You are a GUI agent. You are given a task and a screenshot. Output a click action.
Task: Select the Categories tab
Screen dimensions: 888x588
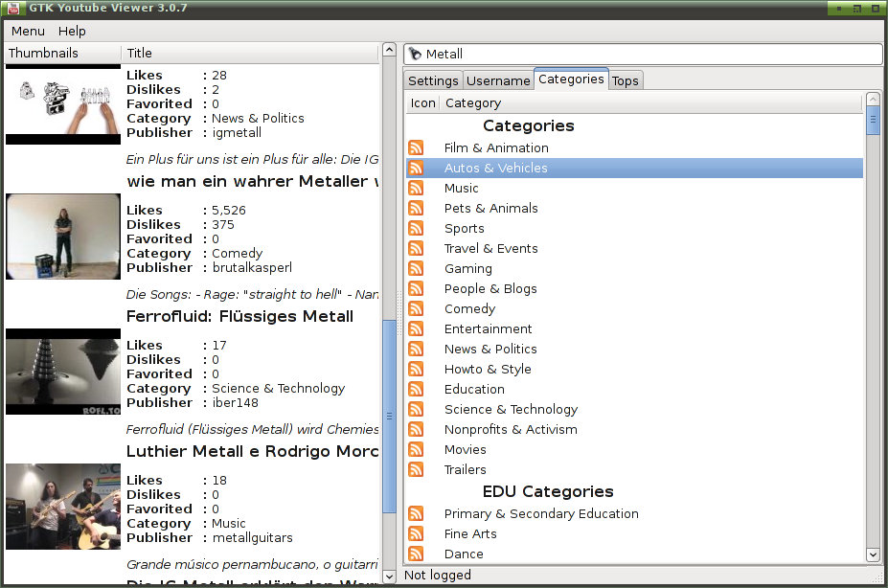[571, 79]
